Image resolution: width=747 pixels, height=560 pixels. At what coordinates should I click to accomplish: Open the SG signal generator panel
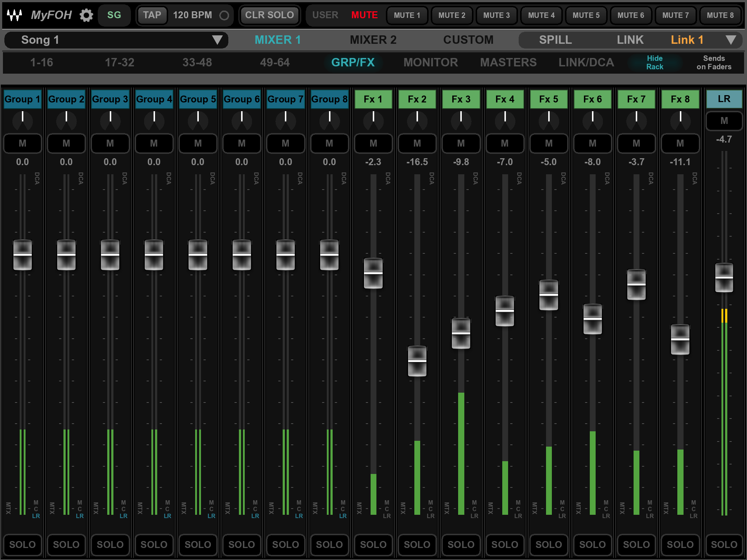coord(114,15)
